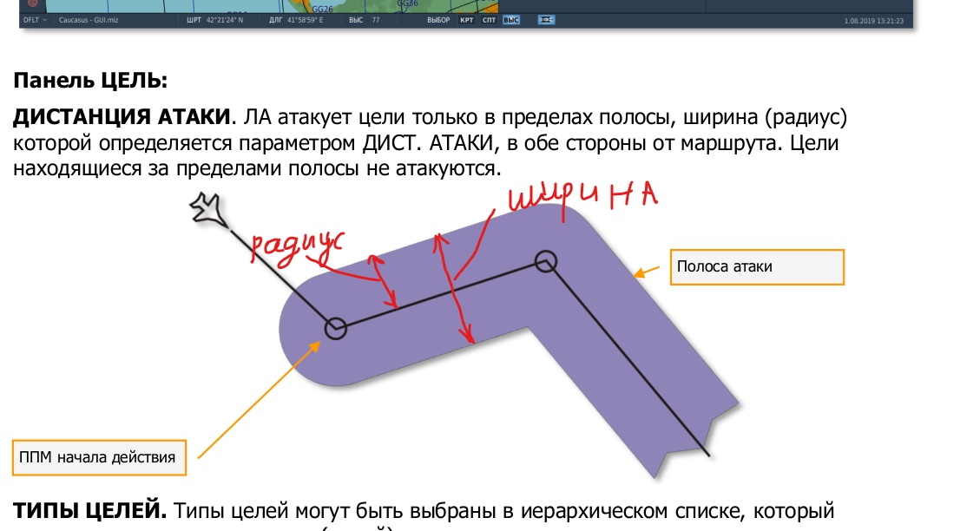Select the highlighted ВЫС map mode button
The height and width of the screenshot is (531, 980).
(x=511, y=20)
